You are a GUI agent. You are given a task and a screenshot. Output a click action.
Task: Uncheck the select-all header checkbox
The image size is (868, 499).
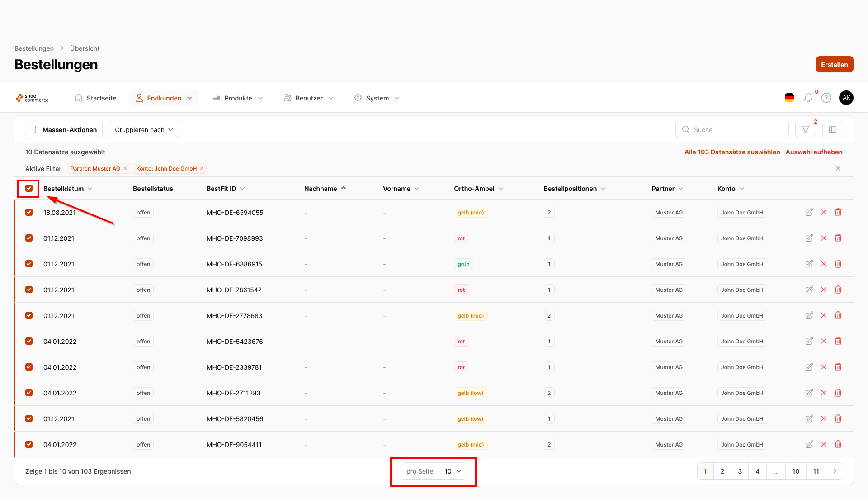(29, 188)
